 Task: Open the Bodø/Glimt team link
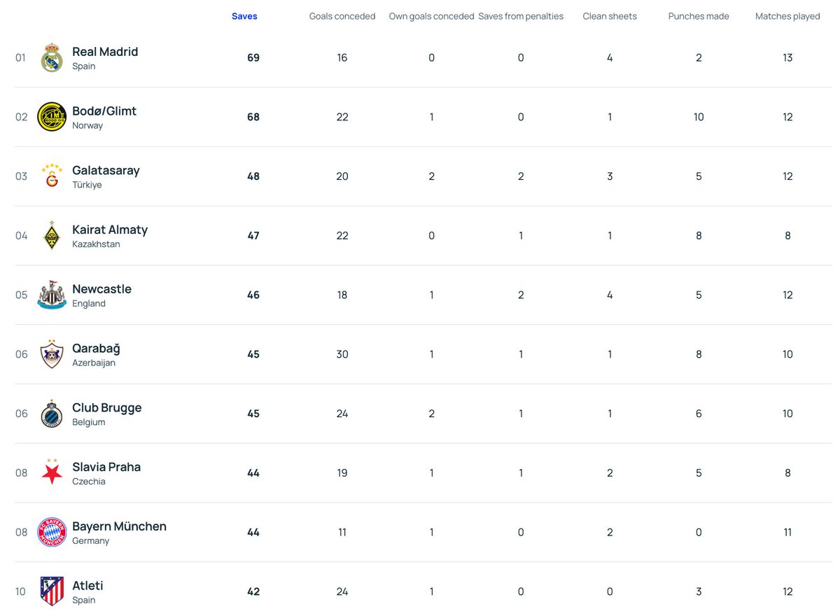[104, 111]
